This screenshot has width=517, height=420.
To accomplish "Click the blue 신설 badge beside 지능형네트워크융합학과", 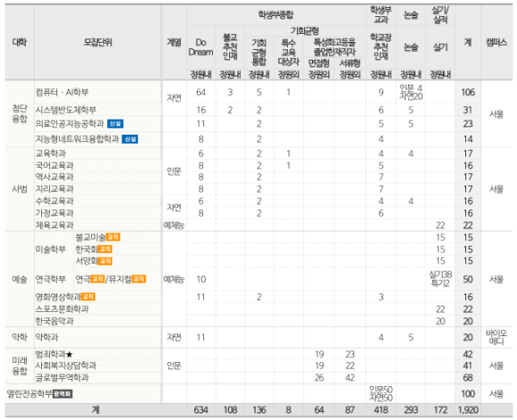I will pyautogui.click(x=130, y=139).
